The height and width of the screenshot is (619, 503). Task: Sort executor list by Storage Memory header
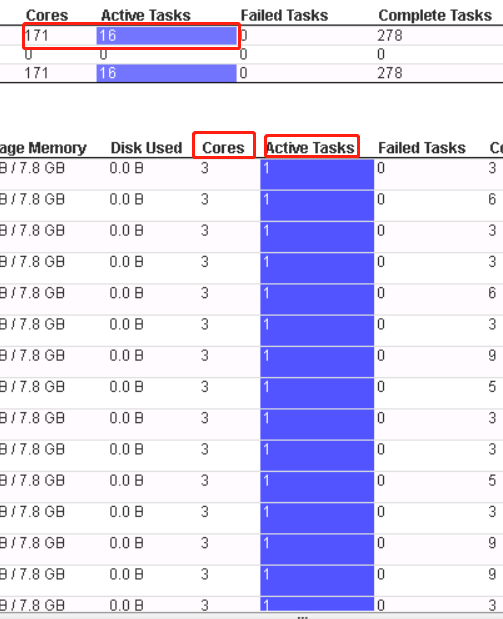click(x=43, y=148)
